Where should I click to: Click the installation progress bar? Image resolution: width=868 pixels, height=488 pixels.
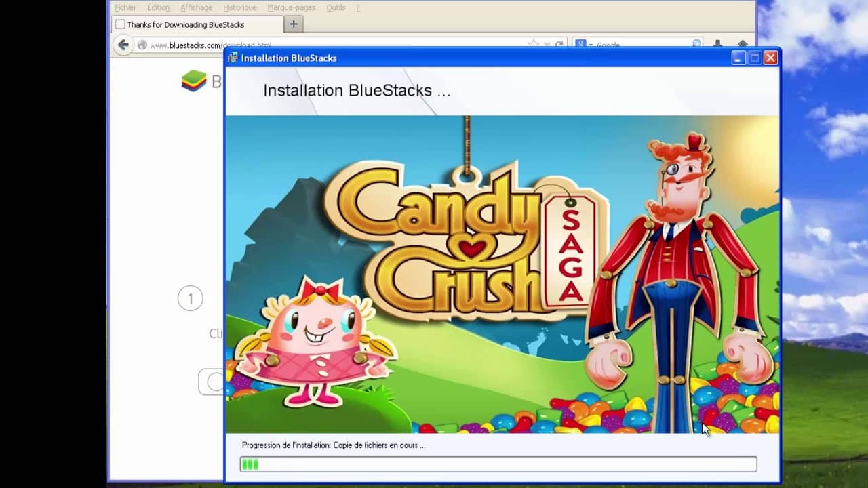498,464
